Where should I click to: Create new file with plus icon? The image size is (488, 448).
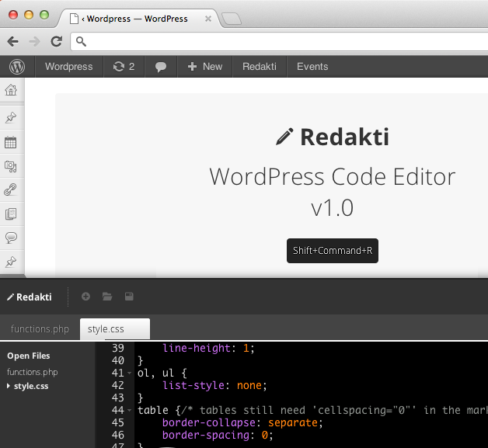coord(86,297)
